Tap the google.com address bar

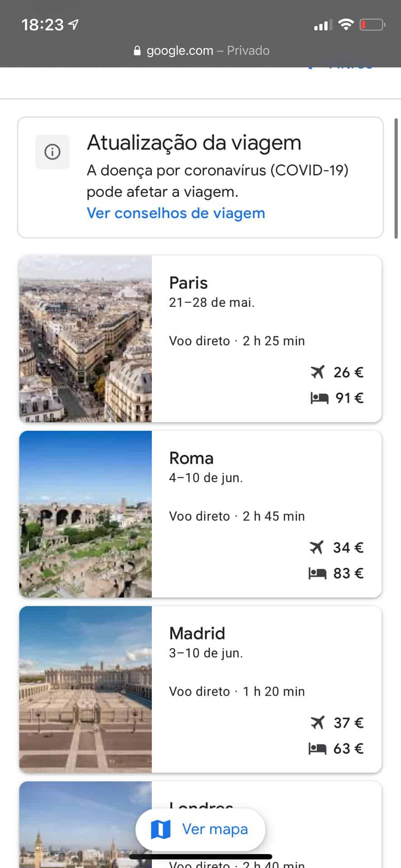tap(201, 51)
